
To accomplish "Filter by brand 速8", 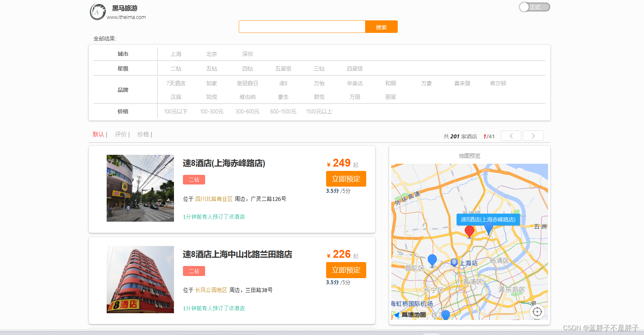I will coord(283,83).
